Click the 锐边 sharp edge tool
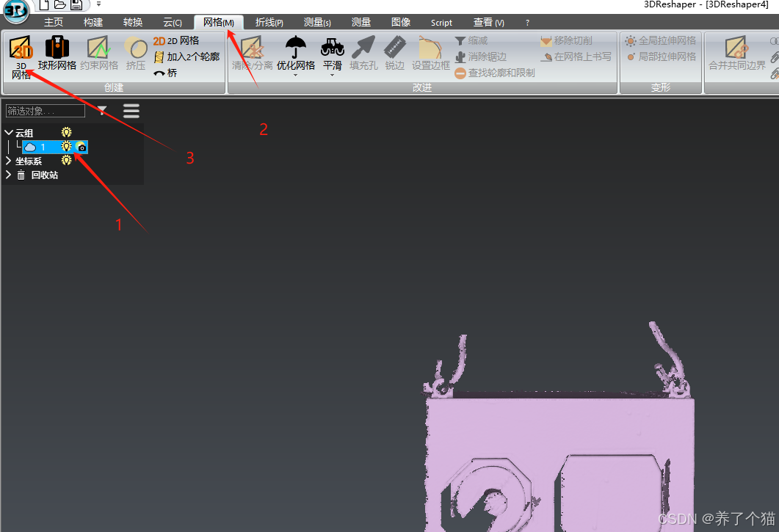 (x=395, y=53)
